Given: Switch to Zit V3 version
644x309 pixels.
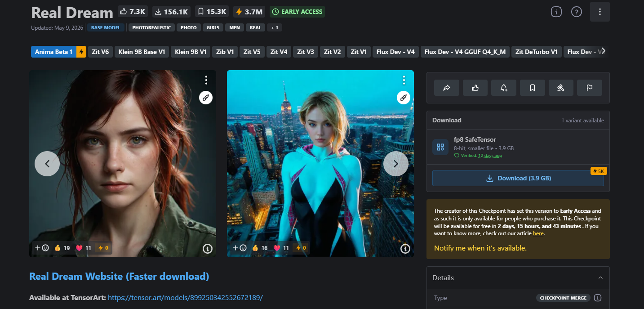Looking at the screenshot, I should (306, 52).
